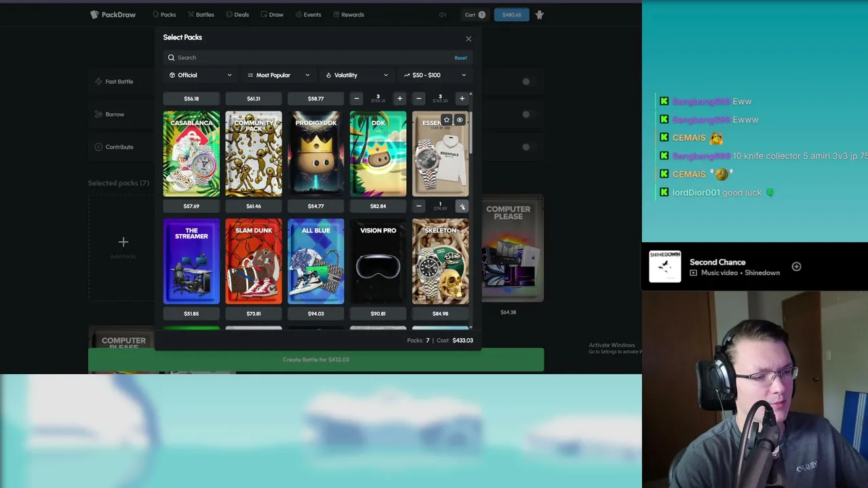Image resolution: width=868 pixels, height=488 pixels.
Task: Decrease quantity of the $193.14 pack
Action: click(357, 99)
